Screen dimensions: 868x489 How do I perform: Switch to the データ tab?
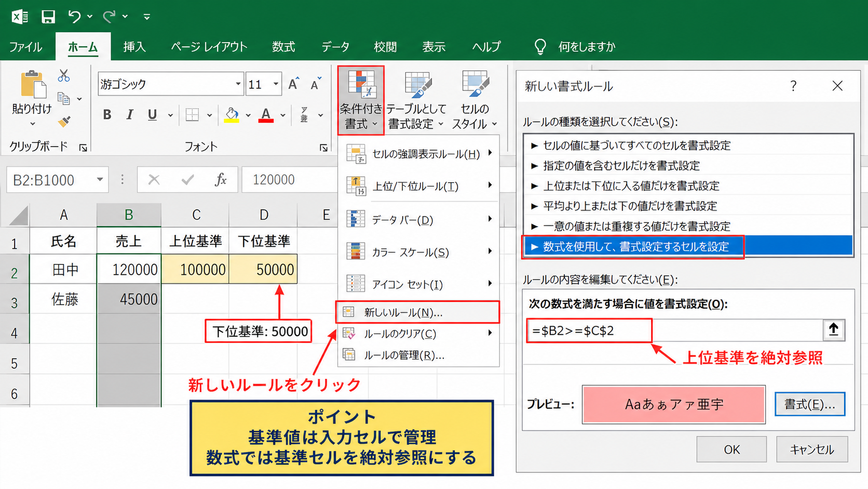click(x=335, y=47)
